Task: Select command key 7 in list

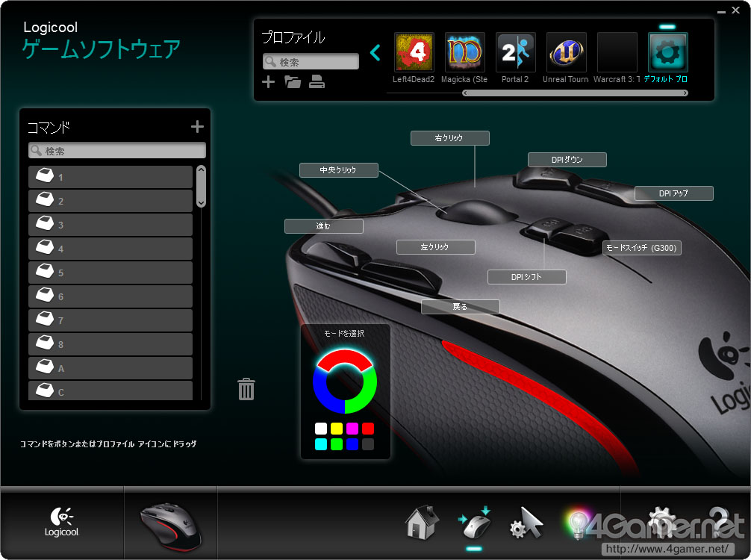Action: click(110, 320)
